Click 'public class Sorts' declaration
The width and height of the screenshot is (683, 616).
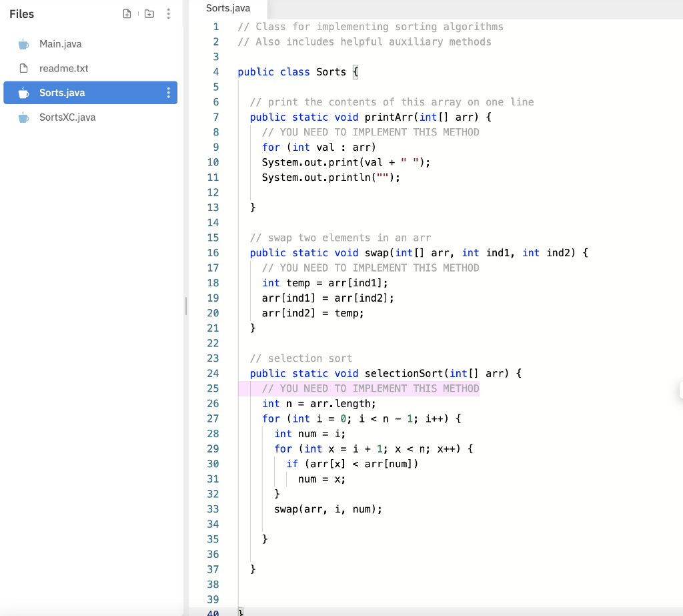pyautogui.click(x=292, y=72)
